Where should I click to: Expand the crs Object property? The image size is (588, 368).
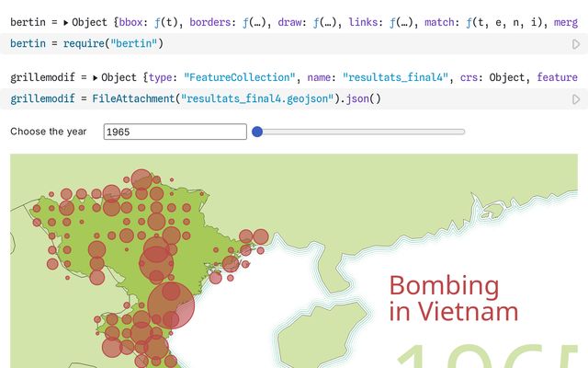click(x=495, y=78)
